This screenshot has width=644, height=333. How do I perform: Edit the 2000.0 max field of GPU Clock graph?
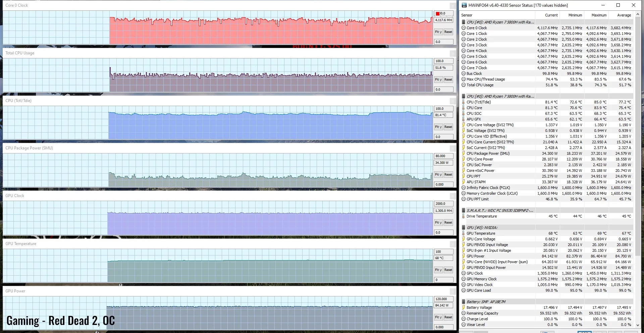[443, 204]
